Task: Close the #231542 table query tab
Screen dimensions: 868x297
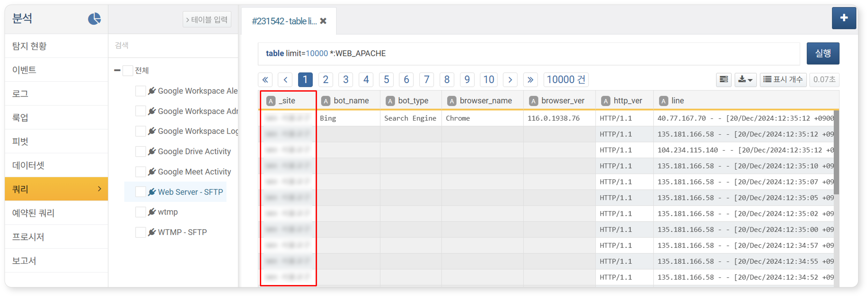Action: (x=323, y=21)
